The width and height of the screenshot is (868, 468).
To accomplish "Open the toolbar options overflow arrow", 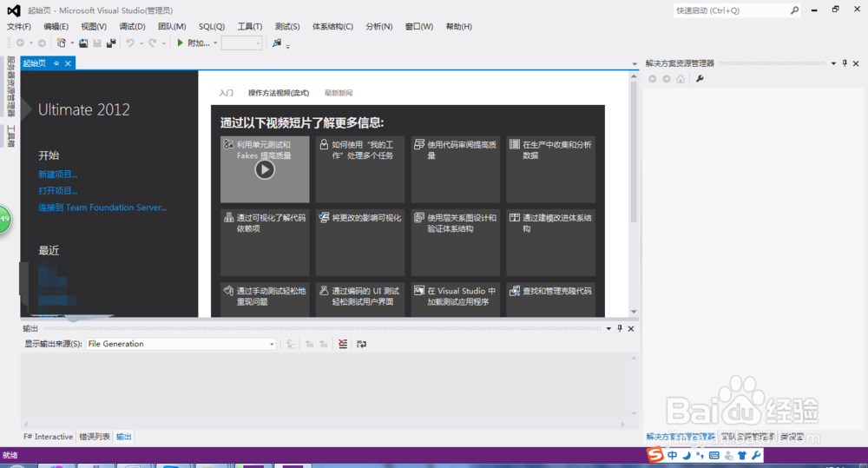I will [x=288, y=47].
